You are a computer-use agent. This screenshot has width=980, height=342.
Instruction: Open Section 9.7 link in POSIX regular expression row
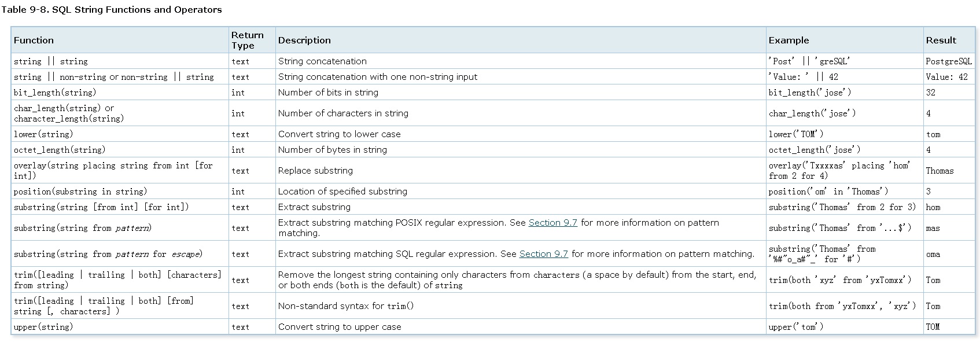point(552,223)
